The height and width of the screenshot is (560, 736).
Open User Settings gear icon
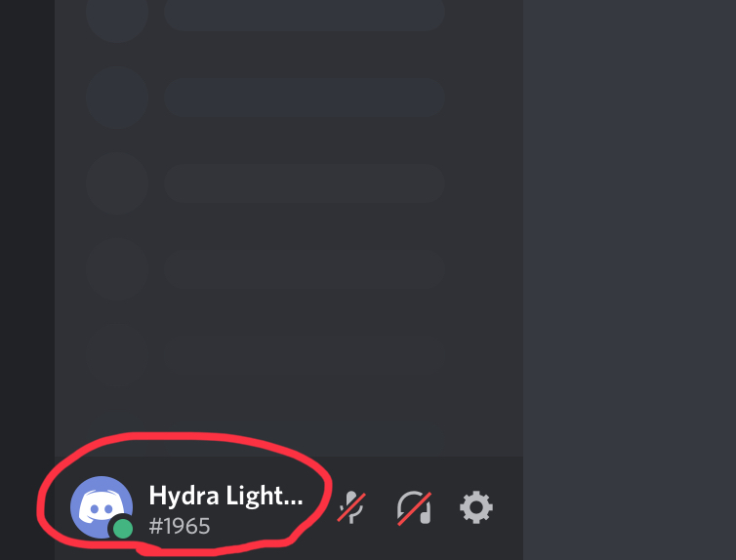(x=476, y=507)
